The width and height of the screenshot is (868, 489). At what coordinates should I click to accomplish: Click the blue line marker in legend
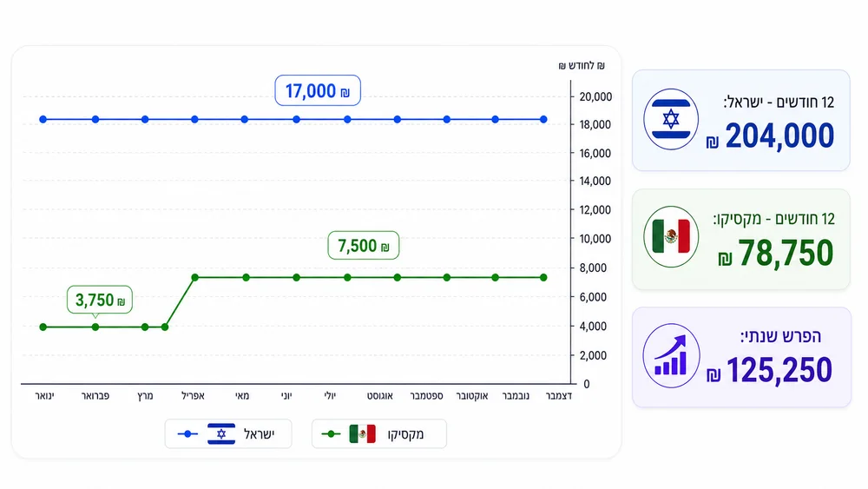[187, 434]
